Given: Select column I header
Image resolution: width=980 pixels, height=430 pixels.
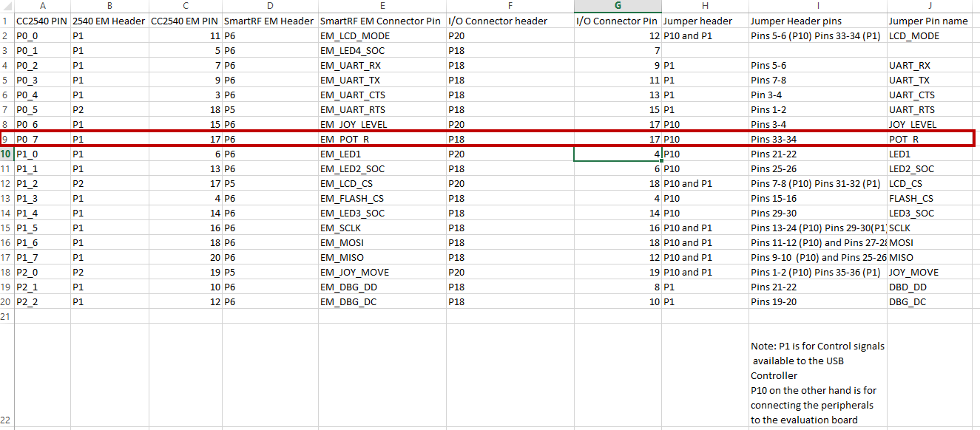Looking at the screenshot, I should click(818, 6).
